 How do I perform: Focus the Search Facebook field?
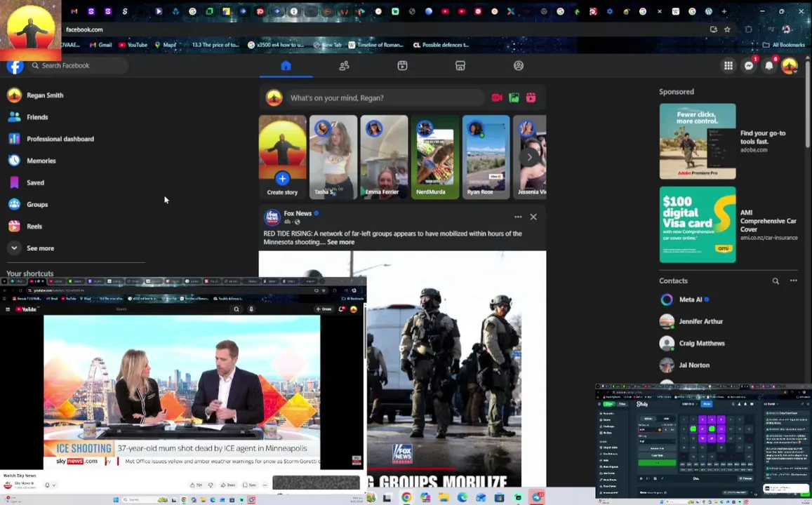pyautogui.click(x=78, y=66)
